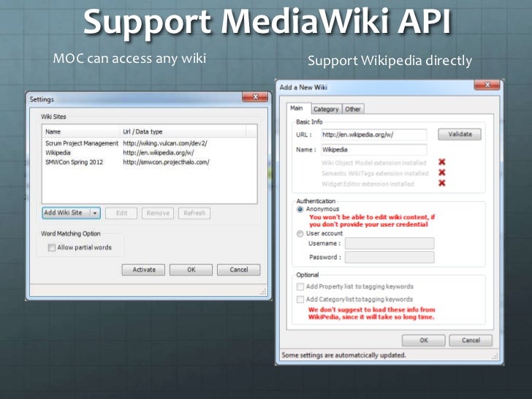The height and width of the screenshot is (399, 532).
Task: Switch to the Category tab
Action: click(x=326, y=109)
